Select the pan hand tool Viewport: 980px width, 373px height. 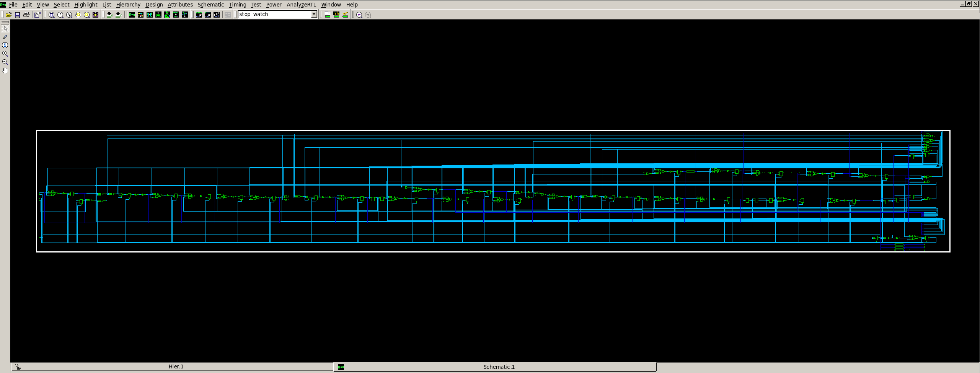coord(5,70)
